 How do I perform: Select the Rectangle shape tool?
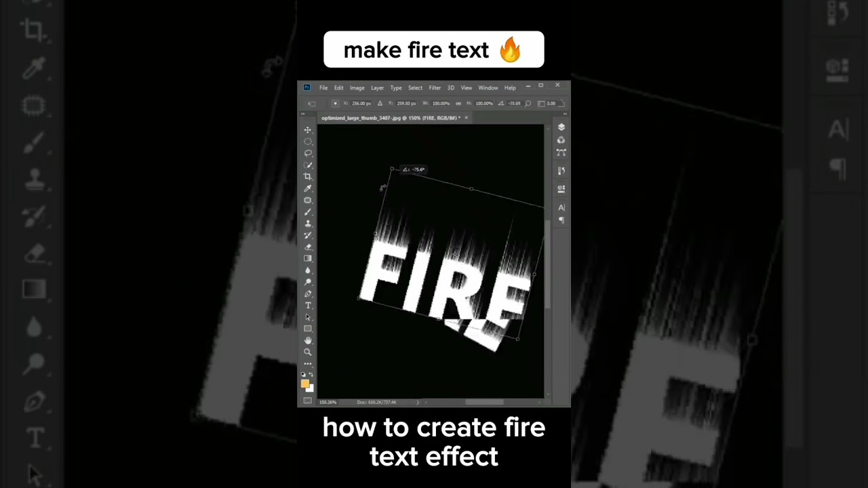tap(307, 329)
